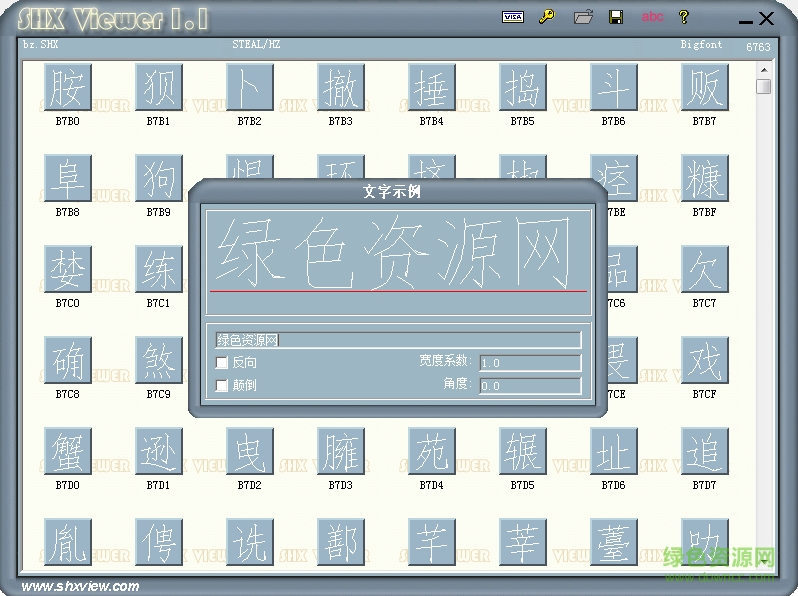Click the 文字示例 dialog title

click(x=392, y=192)
